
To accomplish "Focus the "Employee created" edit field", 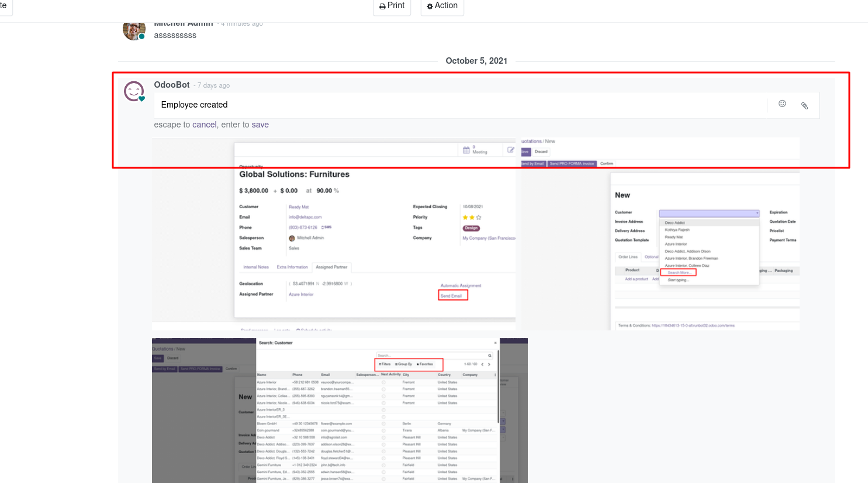I will click(x=461, y=105).
